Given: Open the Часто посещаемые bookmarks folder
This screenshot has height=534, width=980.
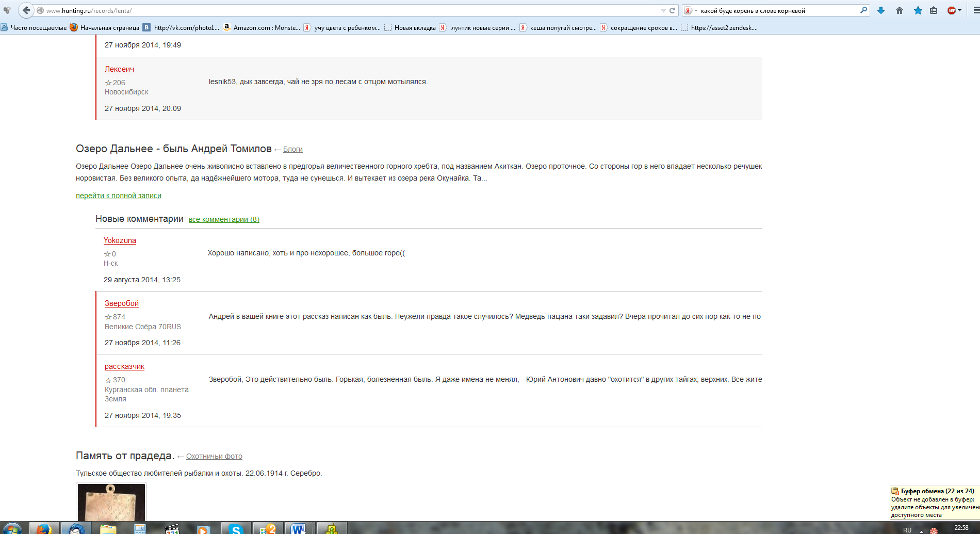Looking at the screenshot, I should (34, 28).
